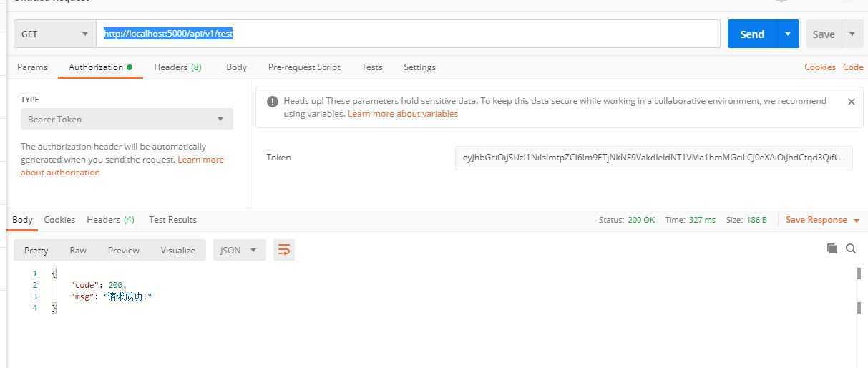Open the JSON format dropdown
868x368 pixels.
click(240, 250)
